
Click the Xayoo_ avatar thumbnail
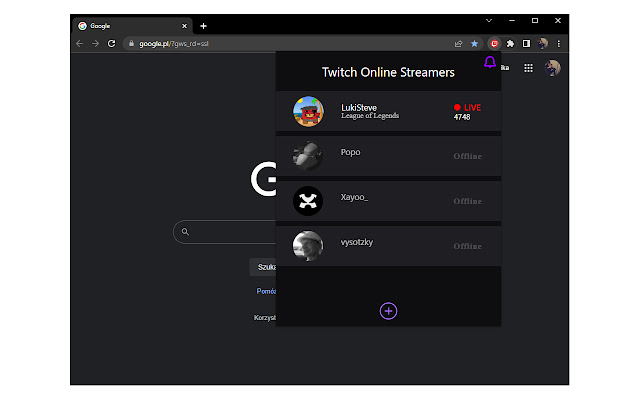coord(308,201)
